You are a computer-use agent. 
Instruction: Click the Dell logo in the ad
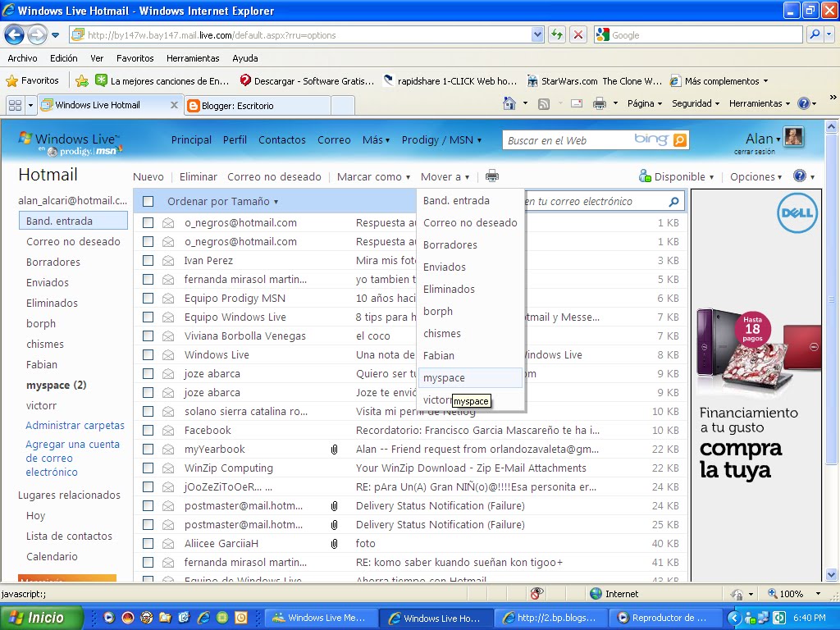tap(797, 212)
